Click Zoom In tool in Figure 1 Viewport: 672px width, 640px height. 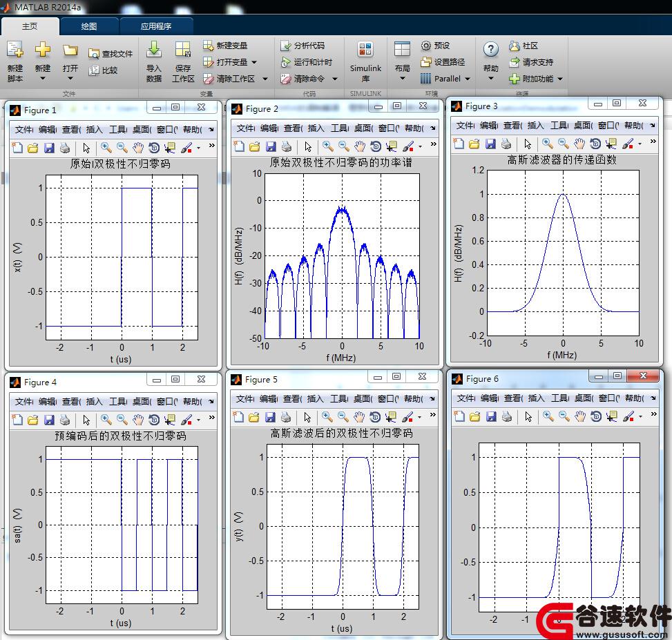pyautogui.click(x=106, y=148)
